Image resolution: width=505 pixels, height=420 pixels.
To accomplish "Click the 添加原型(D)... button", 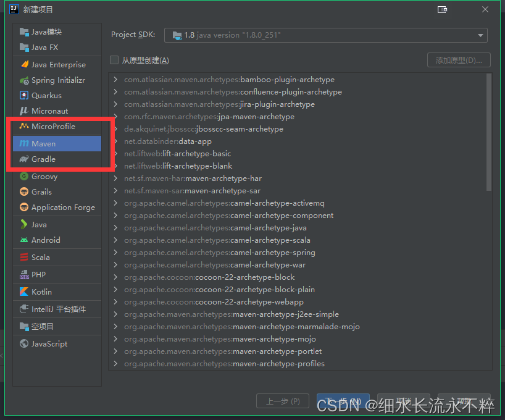I will pyautogui.click(x=459, y=61).
